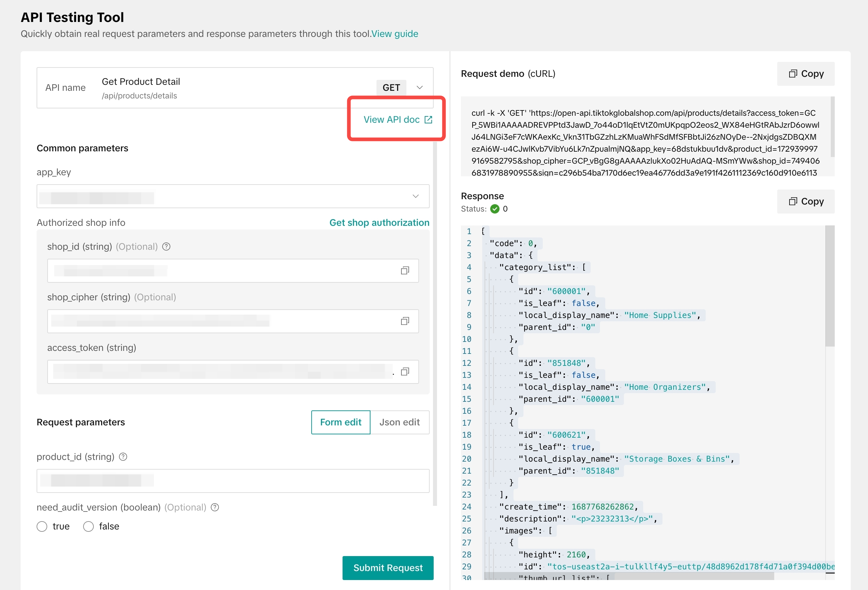Click green status check icon in Response
The image size is (868, 590).
(495, 209)
